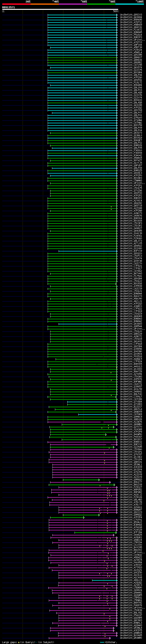This screenshot has height=644, width=146.
Task: Click the white query length bar
Action: [x=60, y=10]
